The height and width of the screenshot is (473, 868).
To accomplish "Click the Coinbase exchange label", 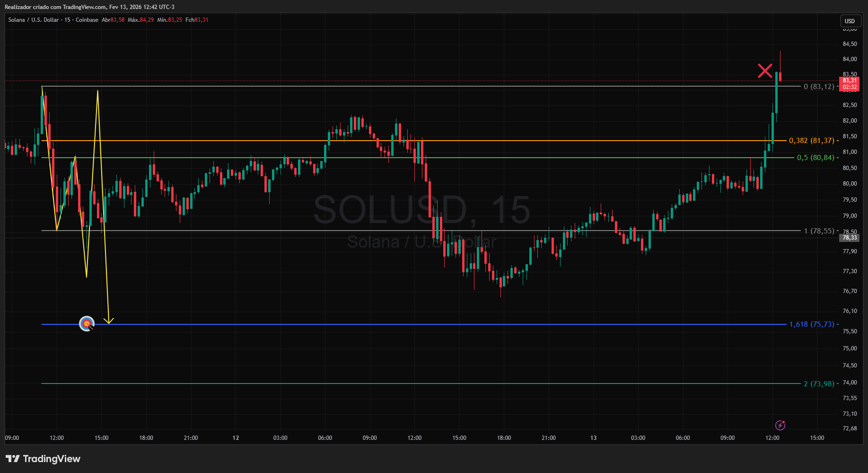I will point(87,20).
